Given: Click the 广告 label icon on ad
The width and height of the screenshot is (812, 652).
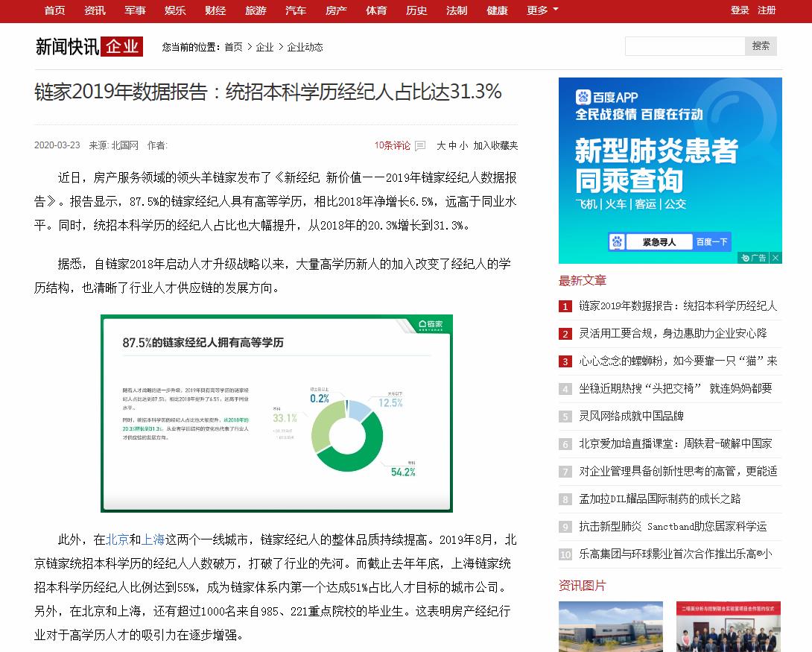Looking at the screenshot, I should [x=753, y=258].
